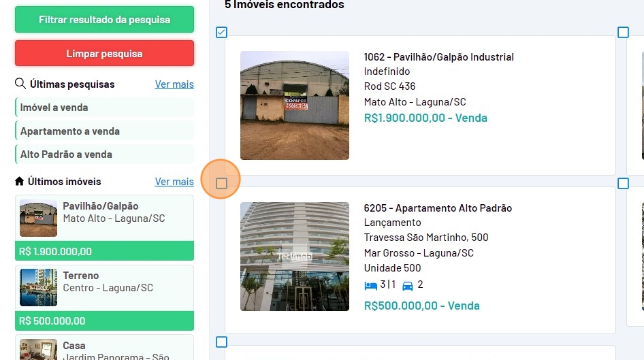Choose the recent search Alto Padrão a venda
The image size is (644, 360).
coord(66,154)
